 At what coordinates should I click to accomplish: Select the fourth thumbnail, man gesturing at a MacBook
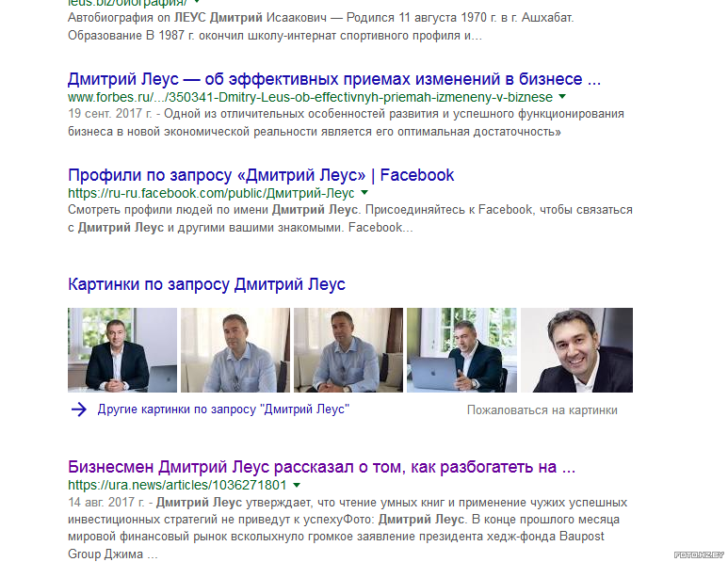tap(461, 350)
